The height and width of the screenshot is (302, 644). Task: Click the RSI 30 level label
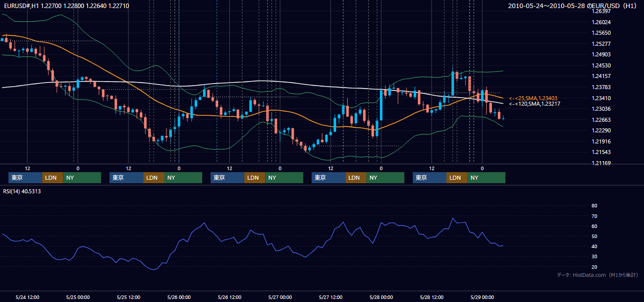click(594, 257)
